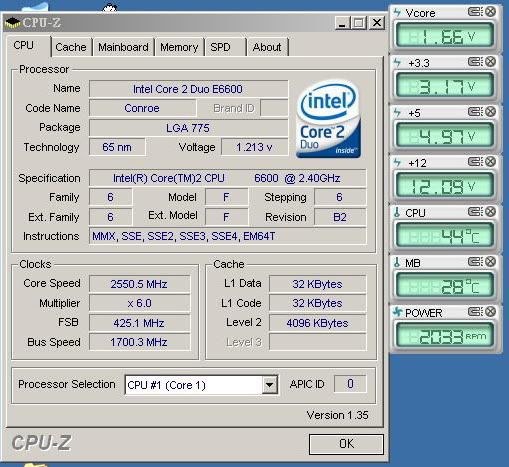Image resolution: width=509 pixels, height=467 pixels.
Task: Select the Memory tab
Action: [179, 47]
